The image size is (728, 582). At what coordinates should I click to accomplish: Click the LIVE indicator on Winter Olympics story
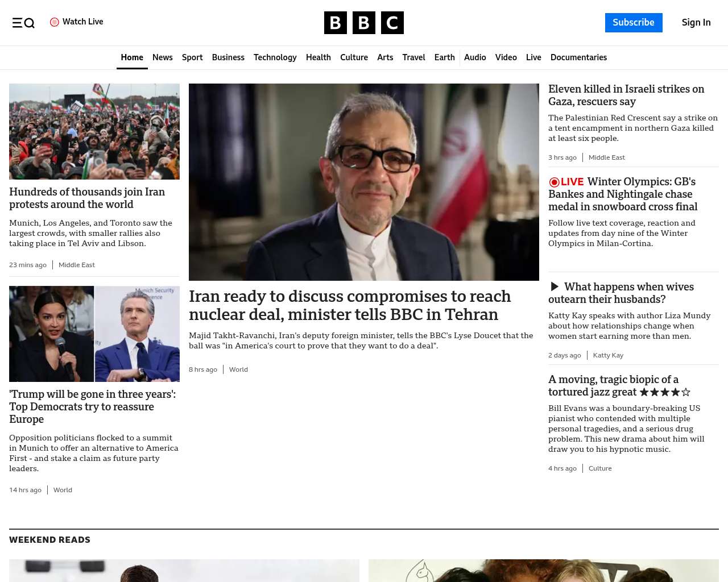coord(566,182)
